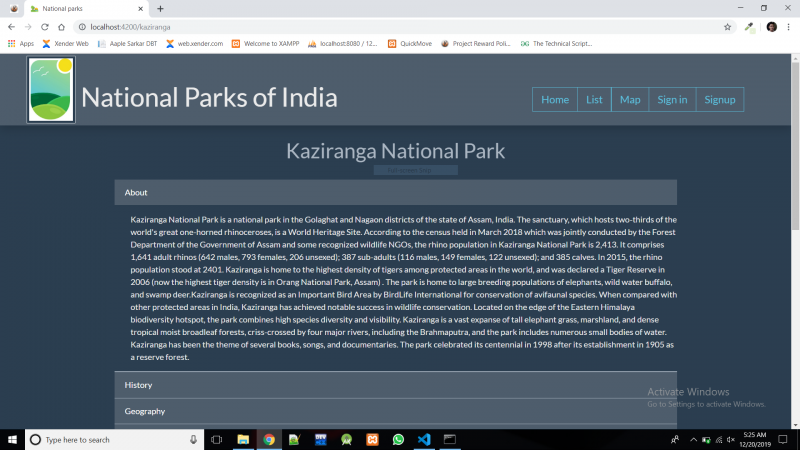Click the site information icon in address bar
This screenshot has height=450, width=800.
82,27
